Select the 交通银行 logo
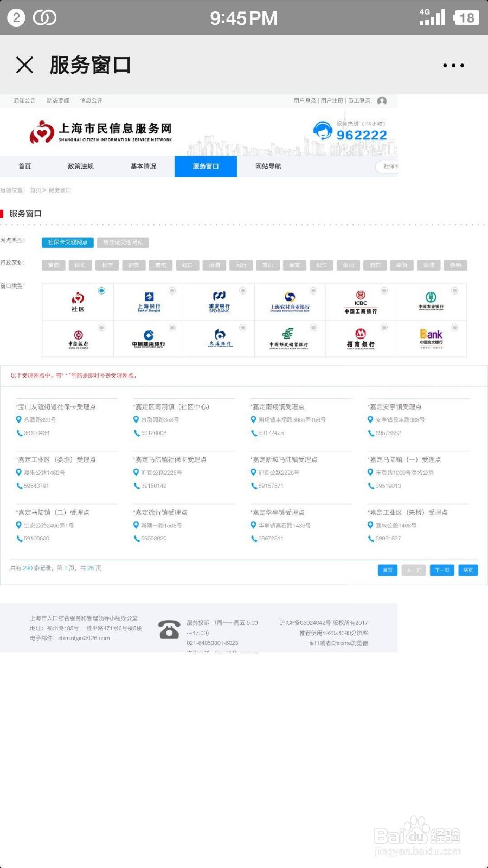The height and width of the screenshot is (868, 488). (220, 338)
